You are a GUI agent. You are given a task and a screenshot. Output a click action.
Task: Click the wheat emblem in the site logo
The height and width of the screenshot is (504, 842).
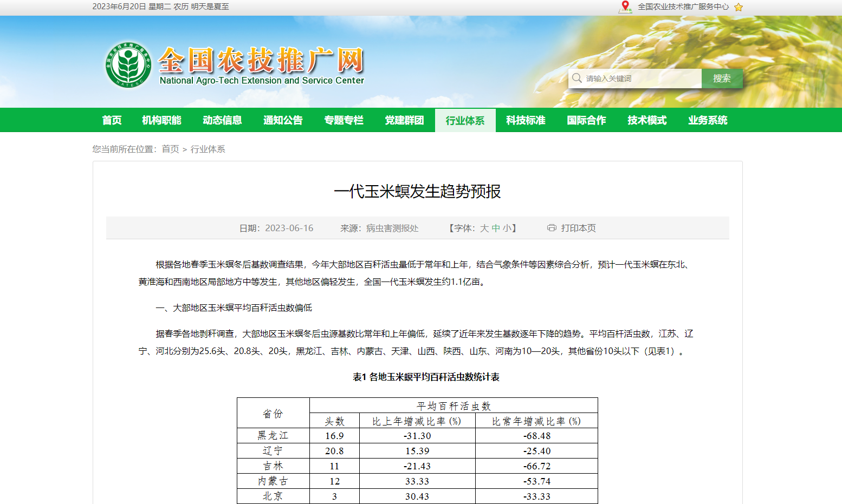pyautogui.click(x=128, y=64)
